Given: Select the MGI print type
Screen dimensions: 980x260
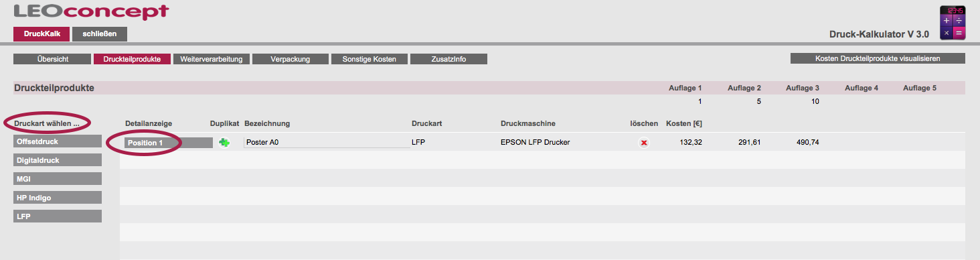Looking at the screenshot, I should tap(58, 179).
